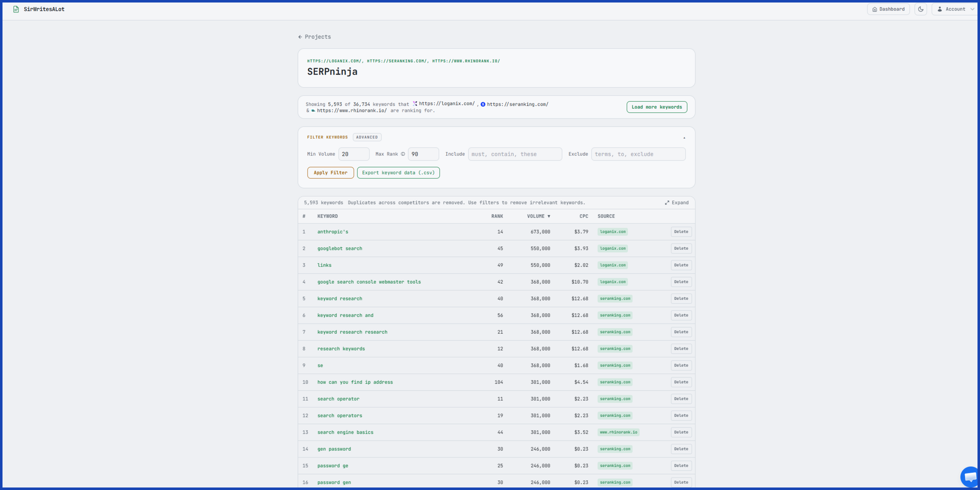Open the chat support bubble
980x490 pixels.
(970, 476)
